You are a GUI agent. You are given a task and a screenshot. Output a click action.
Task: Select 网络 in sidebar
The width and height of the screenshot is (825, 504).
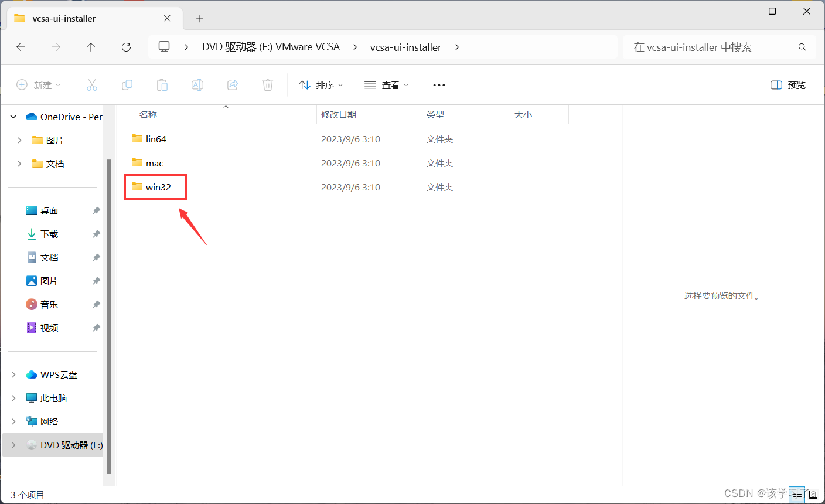(x=42, y=421)
